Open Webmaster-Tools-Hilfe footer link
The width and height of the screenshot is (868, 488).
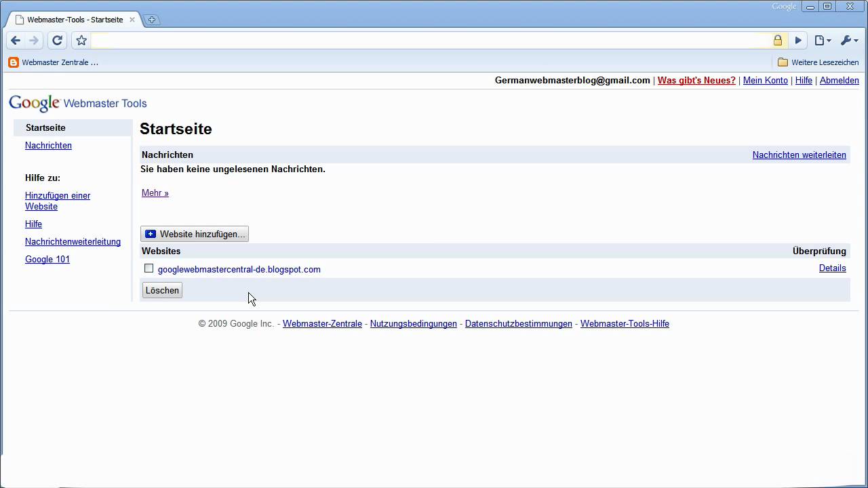625,323
